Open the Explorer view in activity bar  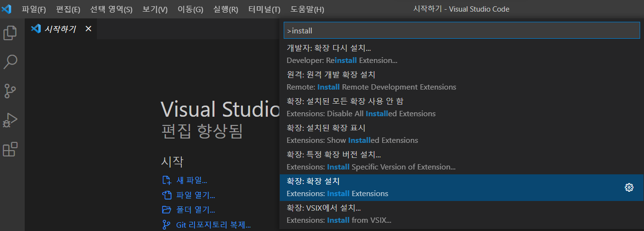pyautogui.click(x=10, y=33)
